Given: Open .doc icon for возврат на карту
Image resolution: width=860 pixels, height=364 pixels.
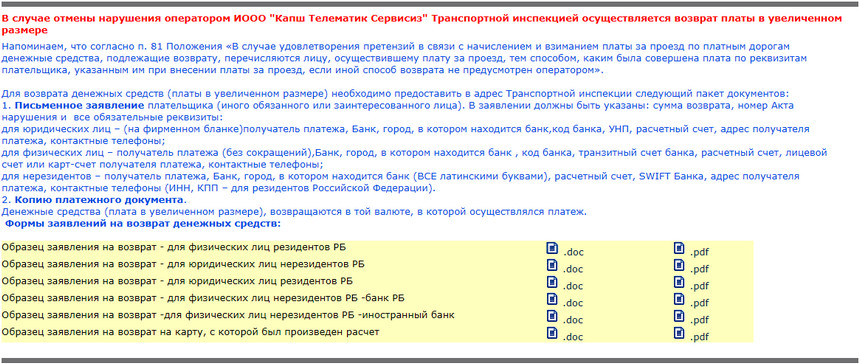Looking at the screenshot, I should [x=552, y=333].
